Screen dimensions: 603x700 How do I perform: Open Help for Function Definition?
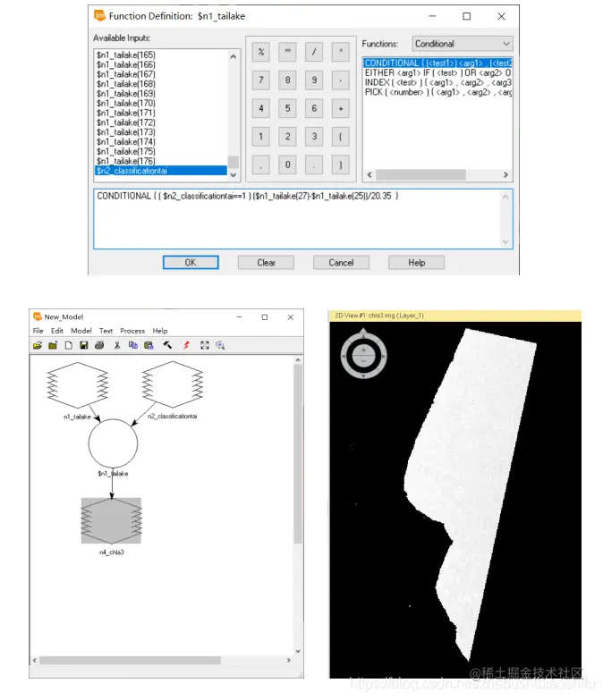tap(416, 263)
